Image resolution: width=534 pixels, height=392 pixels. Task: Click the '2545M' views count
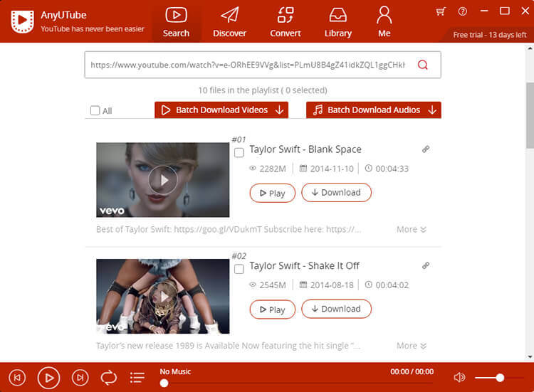click(x=273, y=285)
